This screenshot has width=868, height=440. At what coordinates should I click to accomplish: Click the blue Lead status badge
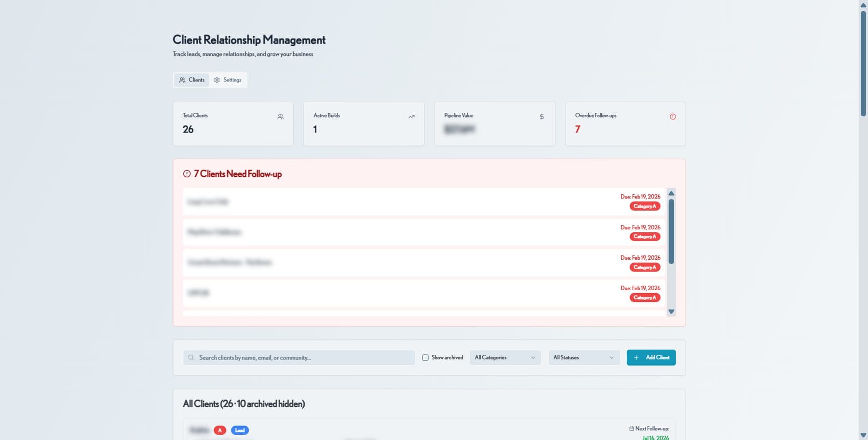[x=240, y=430]
